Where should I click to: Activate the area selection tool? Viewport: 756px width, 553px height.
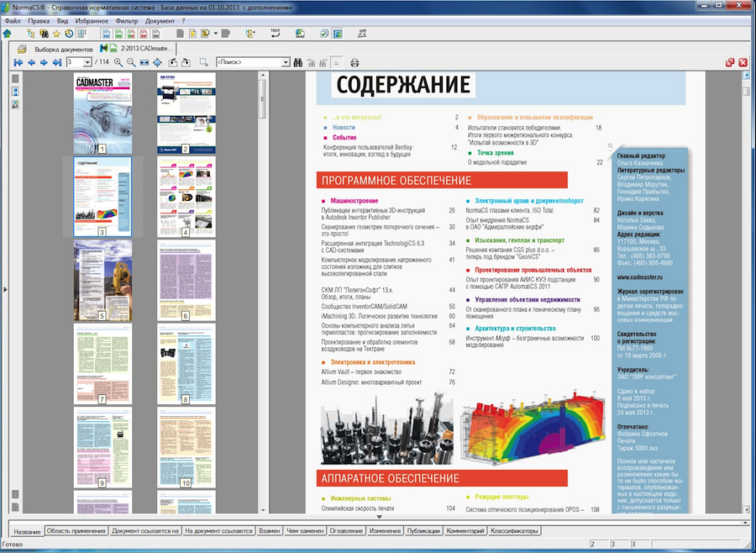tap(204, 63)
